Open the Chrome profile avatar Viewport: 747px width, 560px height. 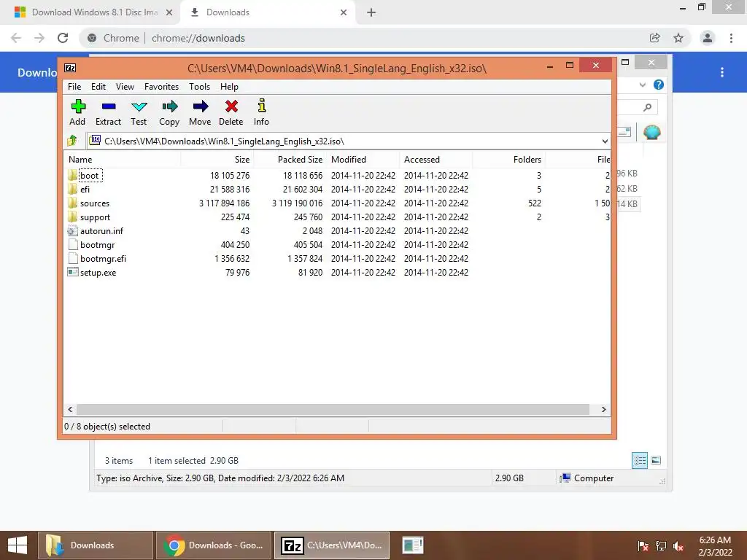point(708,38)
